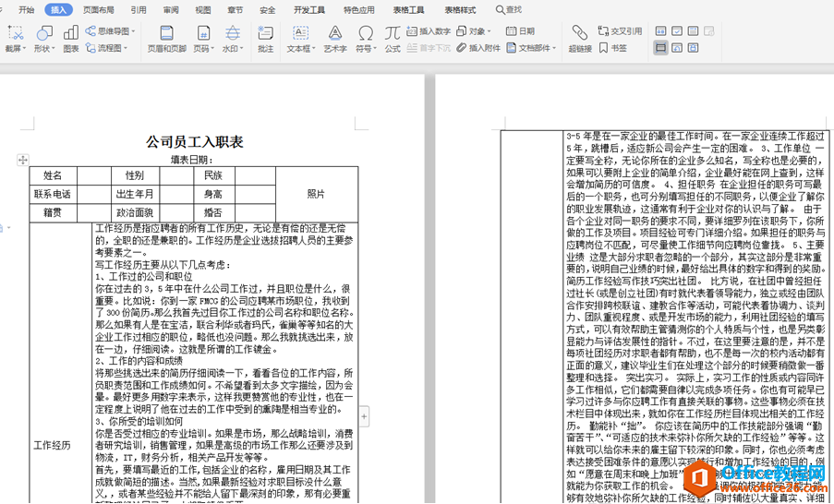Click the table move handle beside 填表日期
This screenshot has height=504, width=834.
tap(22, 160)
